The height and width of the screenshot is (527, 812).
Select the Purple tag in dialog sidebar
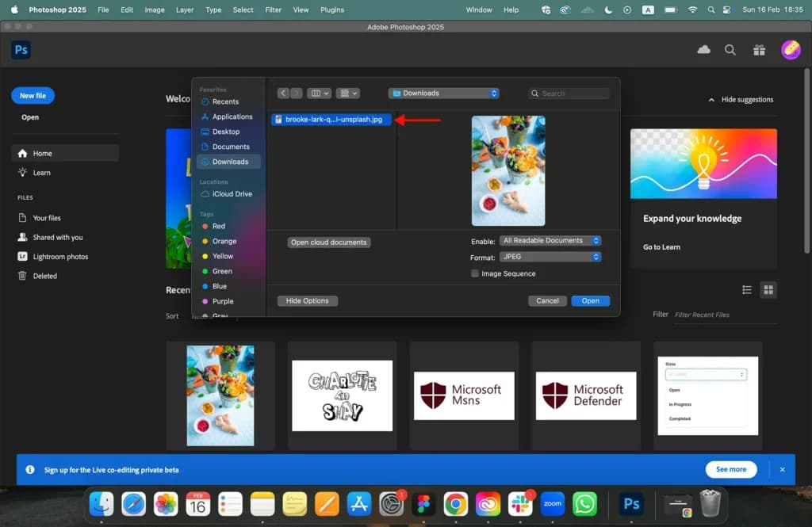[x=223, y=301]
